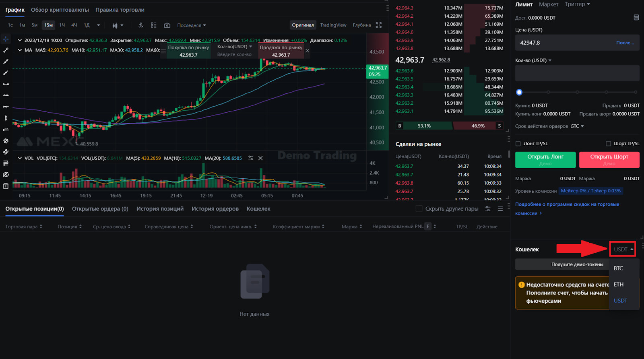The image size is (644, 359).
Task: Show the Глубина depth chart
Action: click(362, 25)
